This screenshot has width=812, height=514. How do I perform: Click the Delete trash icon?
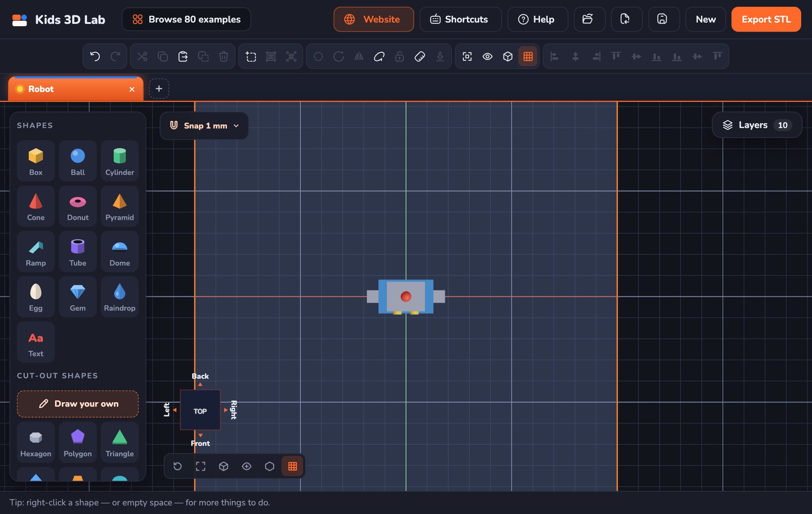pos(223,56)
